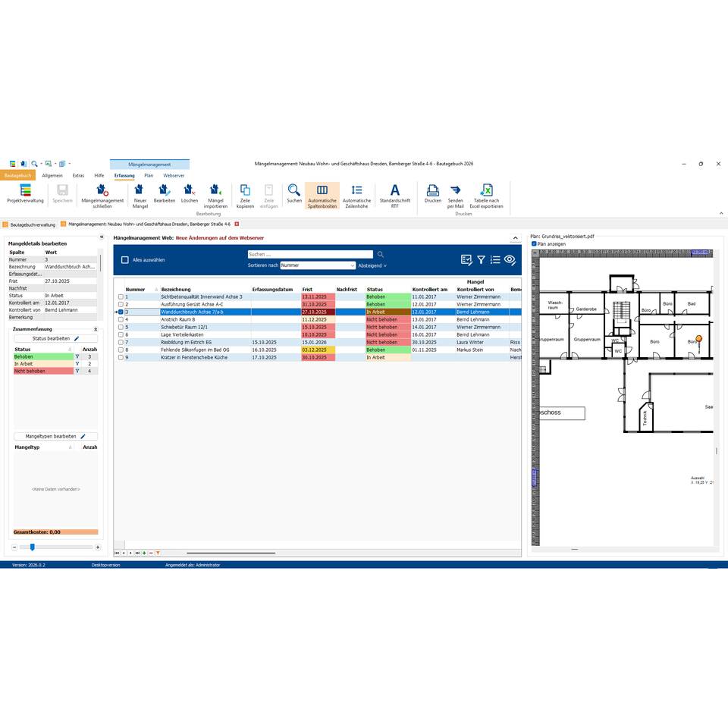Click Zeile kopieren icon
This screenshot has width=728, height=728.
[x=245, y=196]
